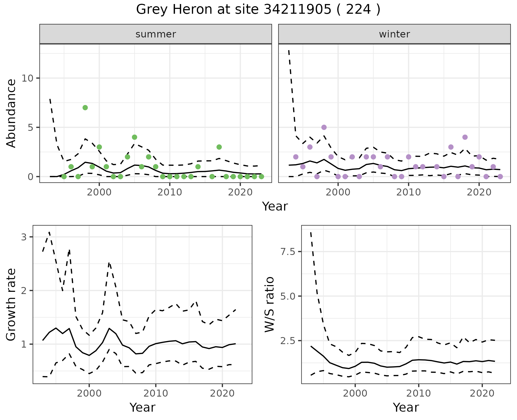The height and width of the screenshot is (420, 517).
Task: Click the 5.0 tick on W/S ratio axis
Action: [x=288, y=296]
